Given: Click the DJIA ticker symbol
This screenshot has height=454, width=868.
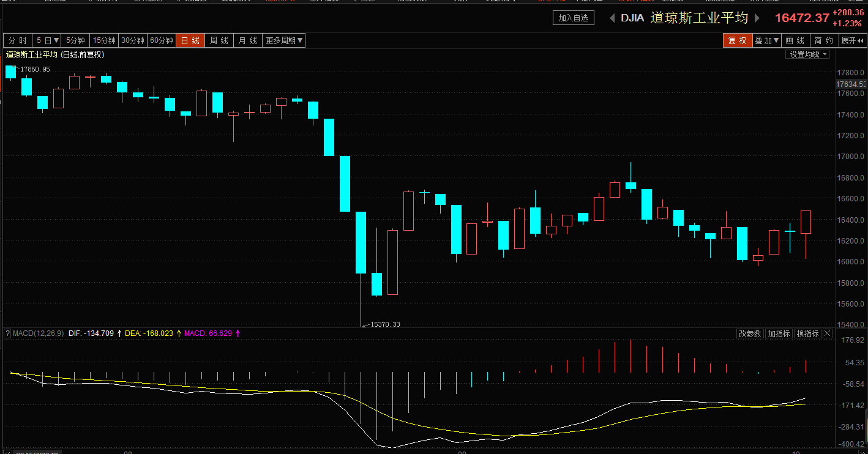Looking at the screenshot, I should pos(632,18).
